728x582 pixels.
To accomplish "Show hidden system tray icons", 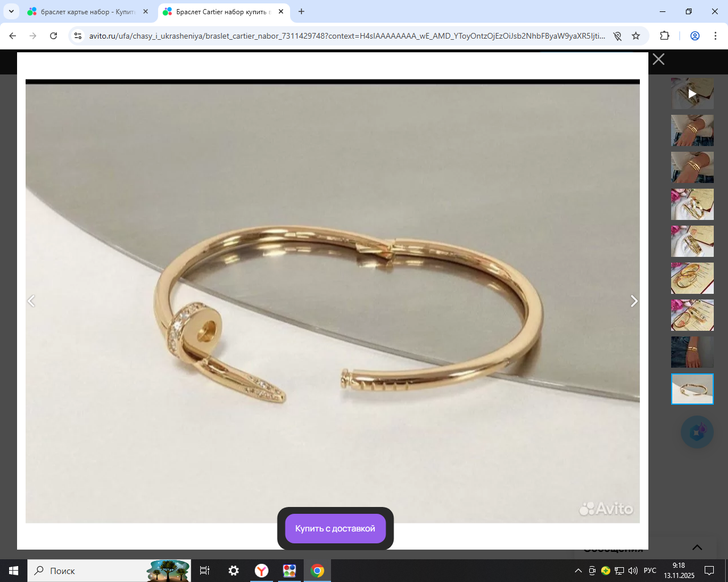I will tap(578, 571).
